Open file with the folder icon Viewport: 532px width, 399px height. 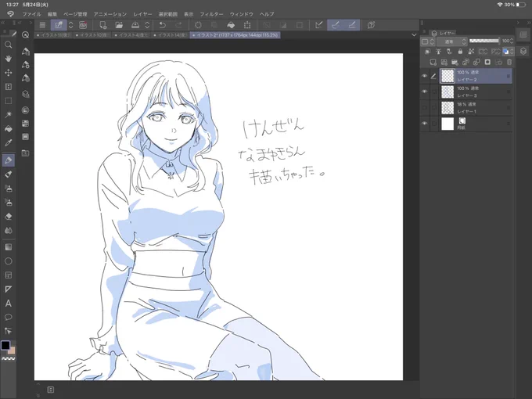point(119,25)
